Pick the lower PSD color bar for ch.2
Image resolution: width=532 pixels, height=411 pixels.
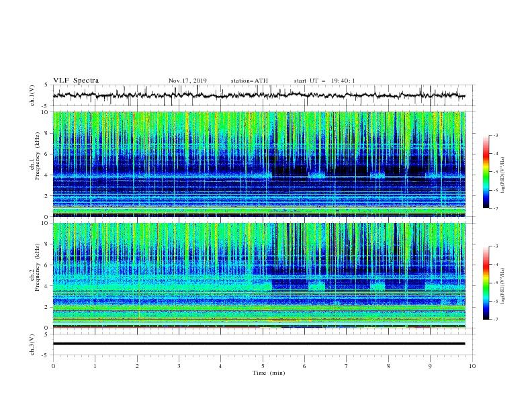[x=486, y=283]
